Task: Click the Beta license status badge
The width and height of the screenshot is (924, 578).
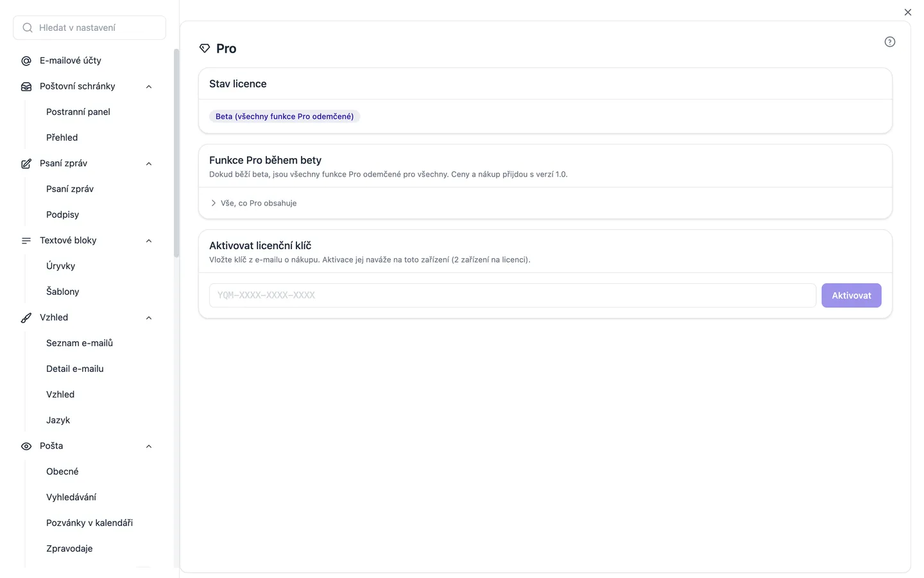Action: click(284, 116)
